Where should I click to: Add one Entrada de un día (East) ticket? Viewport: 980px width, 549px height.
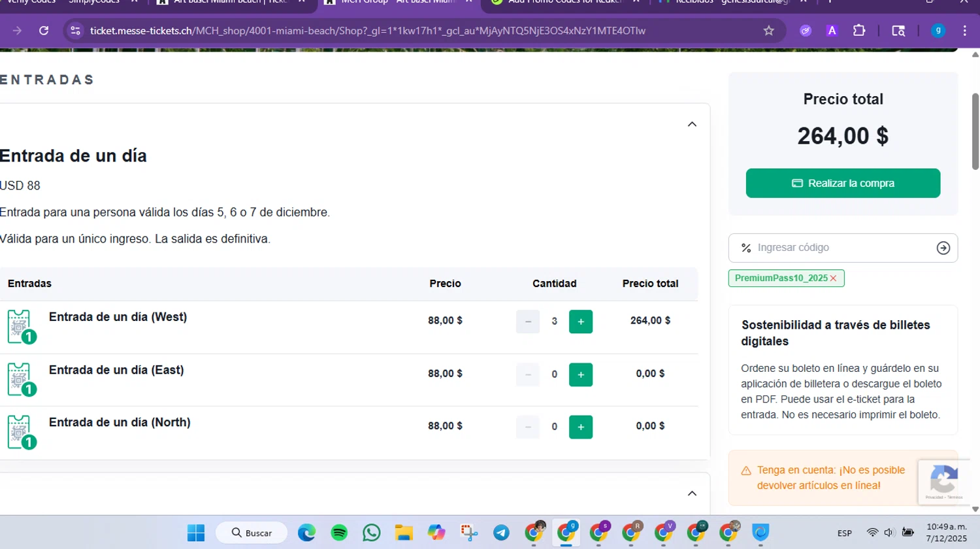(581, 374)
